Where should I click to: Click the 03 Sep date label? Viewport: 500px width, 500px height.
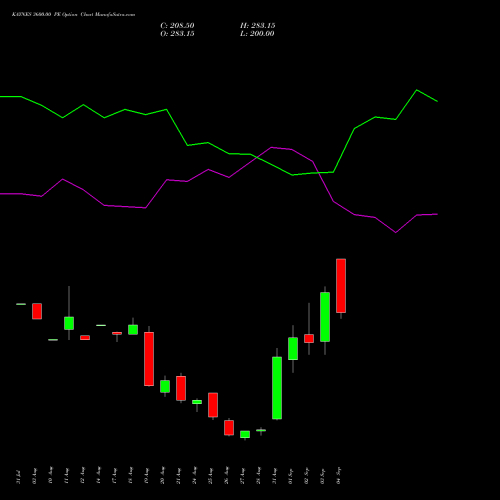(x=323, y=477)
